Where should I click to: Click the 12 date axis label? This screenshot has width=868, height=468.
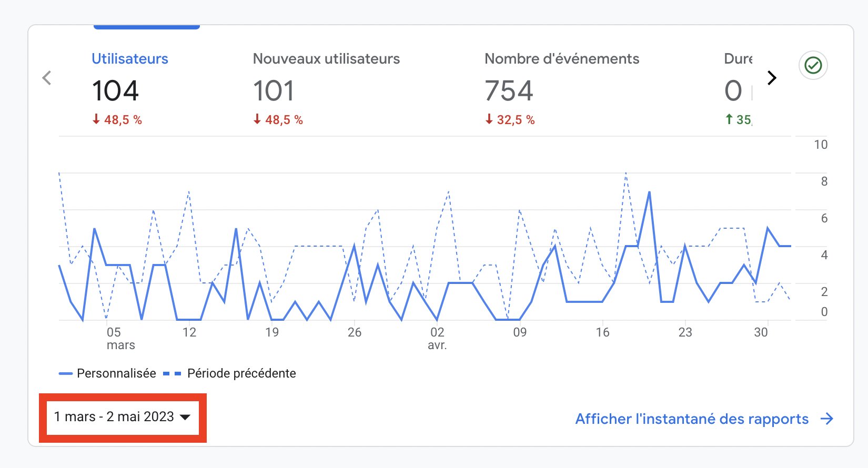tap(189, 332)
